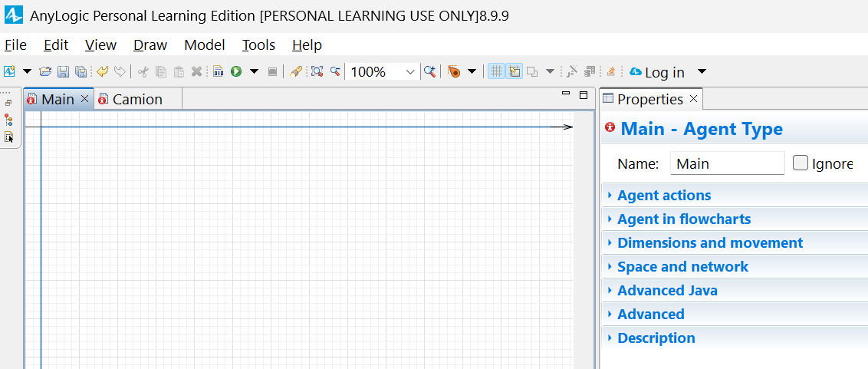Click the Cut scissors icon
The height and width of the screenshot is (369, 868).
(143, 71)
